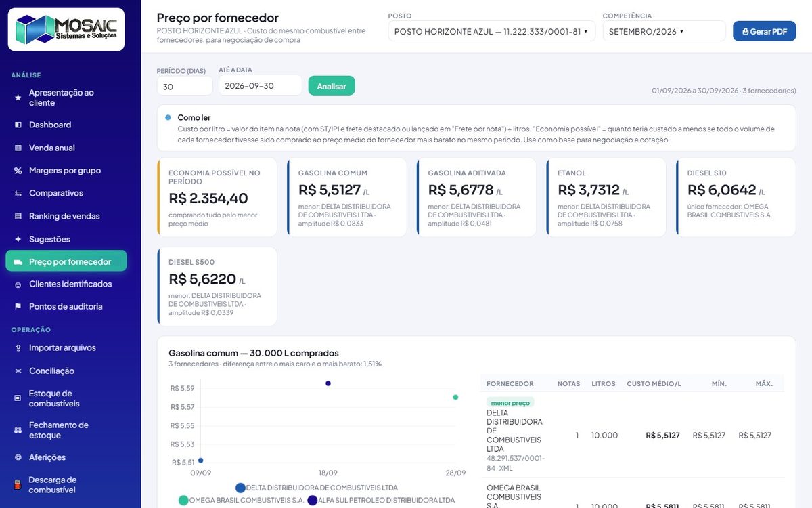Click the Até a data input field
Viewport: 812px width, 508px height.
[x=260, y=86]
